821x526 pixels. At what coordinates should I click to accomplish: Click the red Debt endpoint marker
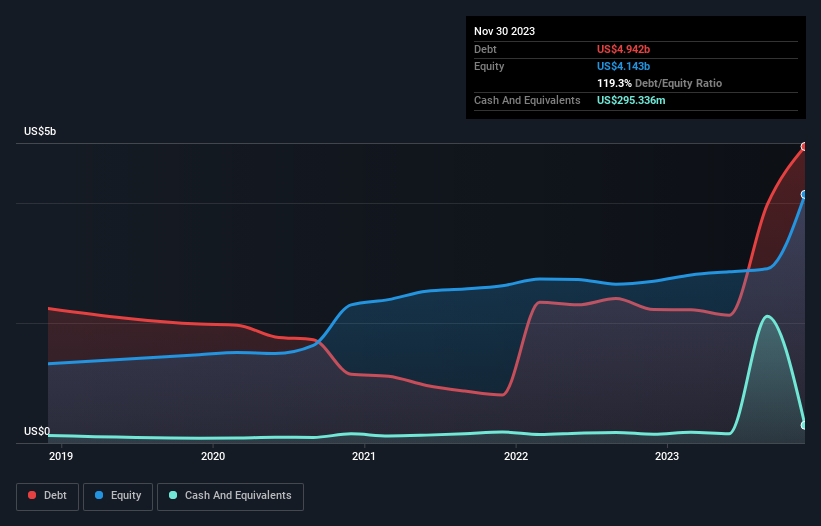tap(804, 147)
